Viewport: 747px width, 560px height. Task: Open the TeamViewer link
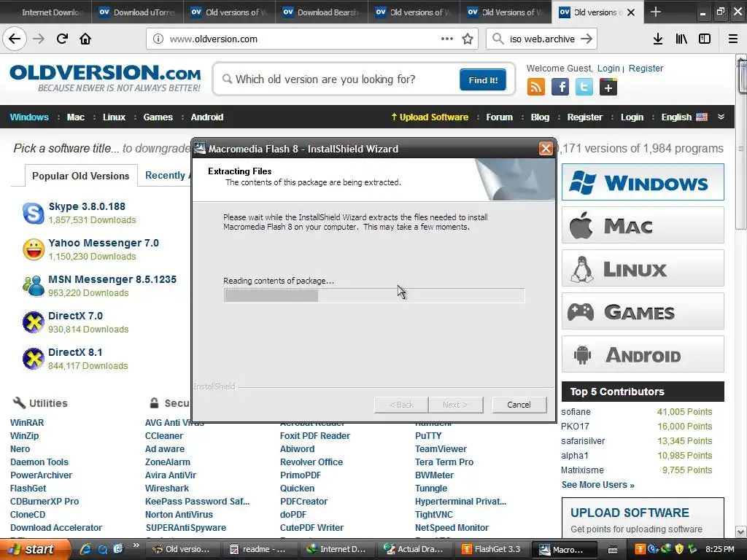point(441,449)
